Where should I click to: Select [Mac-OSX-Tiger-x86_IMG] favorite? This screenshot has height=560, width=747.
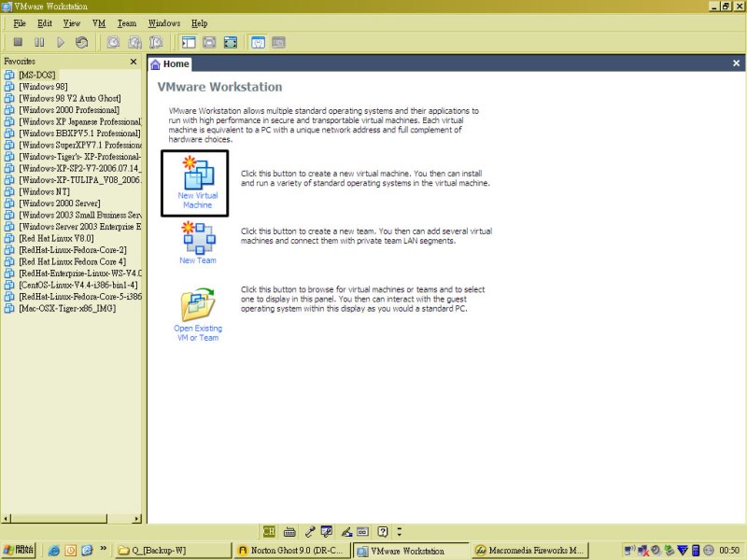point(67,308)
